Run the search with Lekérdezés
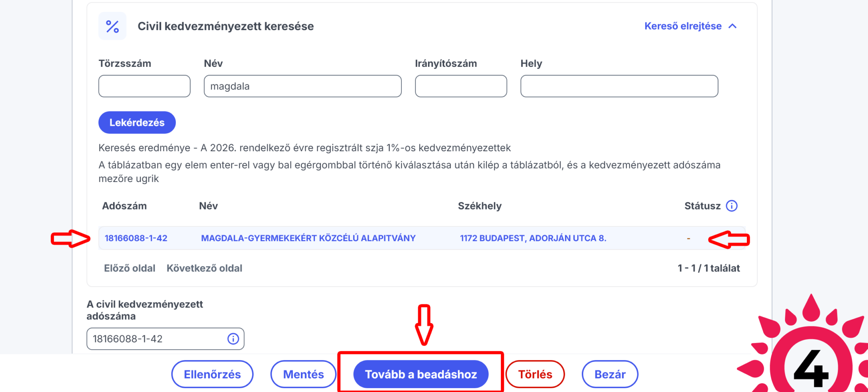Viewport: 868px width, 392px height. tap(137, 122)
